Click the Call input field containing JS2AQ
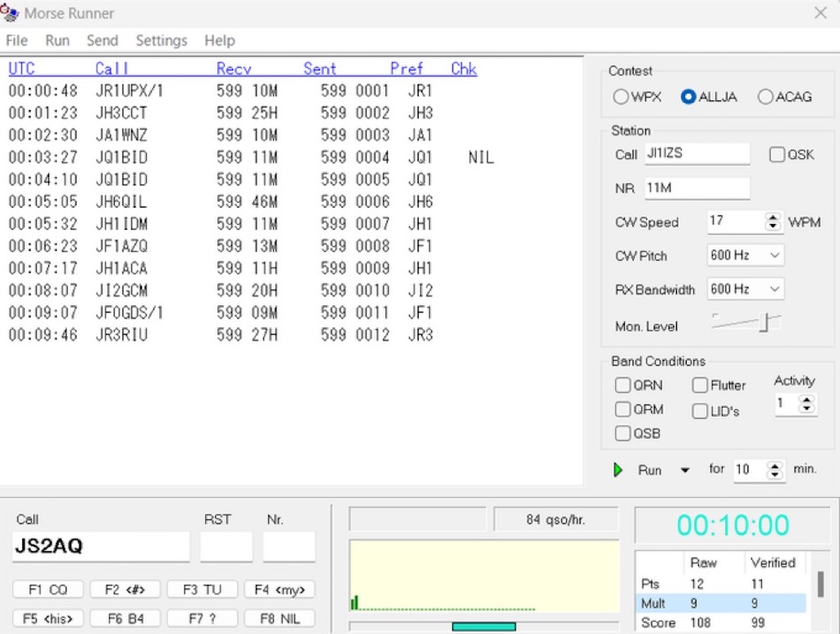 point(101,546)
